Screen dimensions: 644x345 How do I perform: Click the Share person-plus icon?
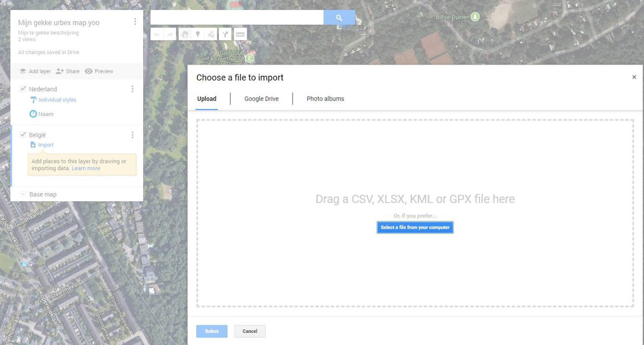tap(60, 71)
